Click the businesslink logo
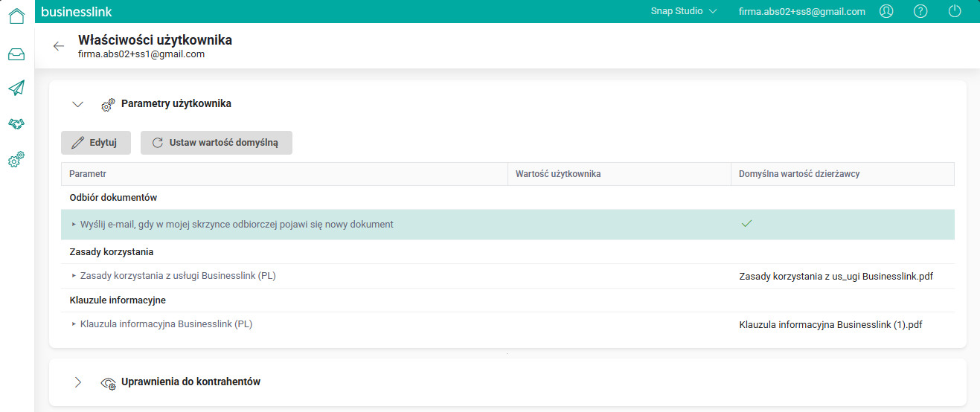 pyautogui.click(x=77, y=12)
